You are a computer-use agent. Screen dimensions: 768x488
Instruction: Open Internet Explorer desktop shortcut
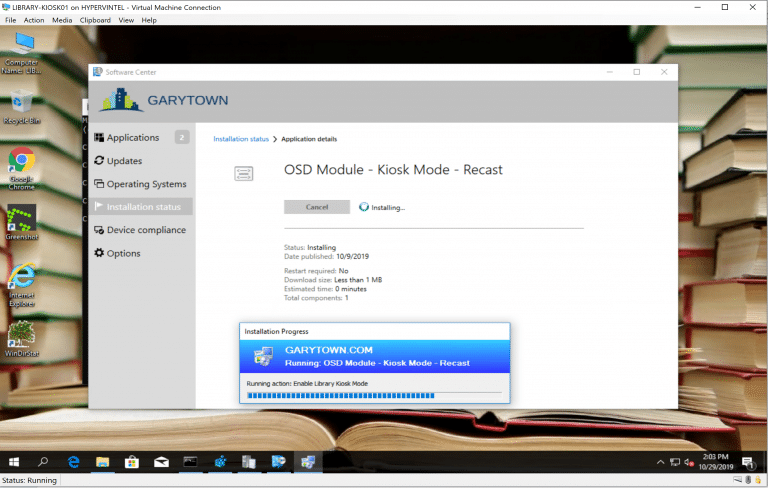pyautogui.click(x=22, y=278)
